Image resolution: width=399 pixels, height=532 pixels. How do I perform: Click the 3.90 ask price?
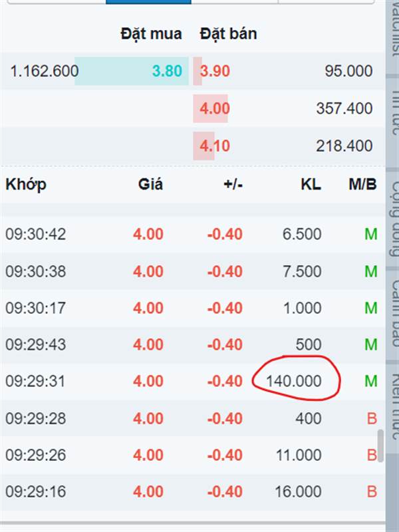tap(215, 71)
